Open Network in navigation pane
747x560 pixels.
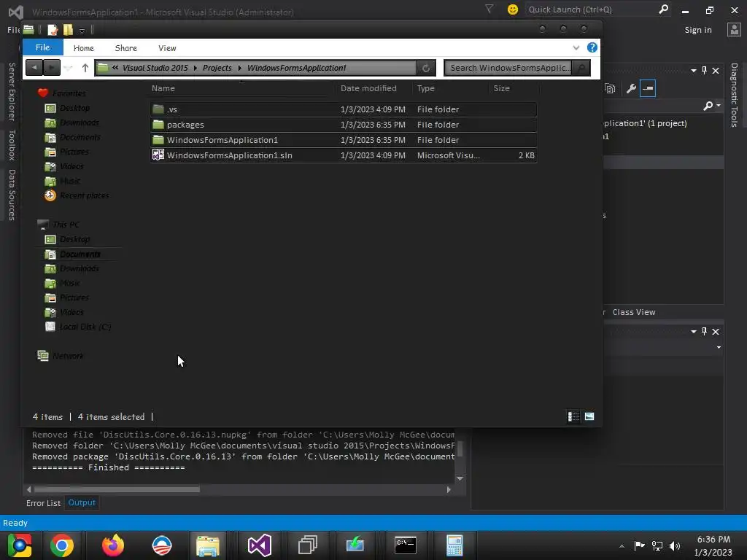(x=68, y=356)
